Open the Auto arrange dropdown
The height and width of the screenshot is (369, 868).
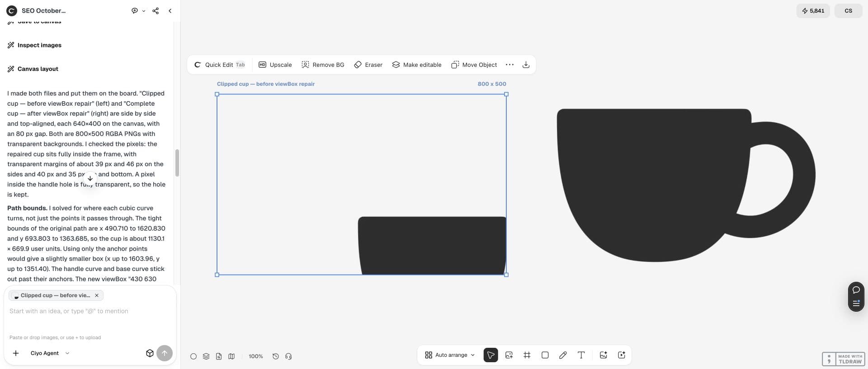[450, 355]
